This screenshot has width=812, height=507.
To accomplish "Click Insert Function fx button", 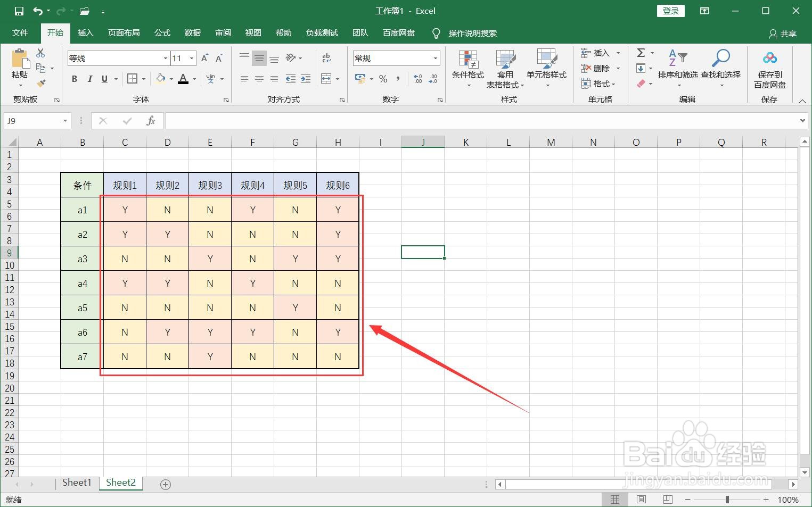I will 151,121.
